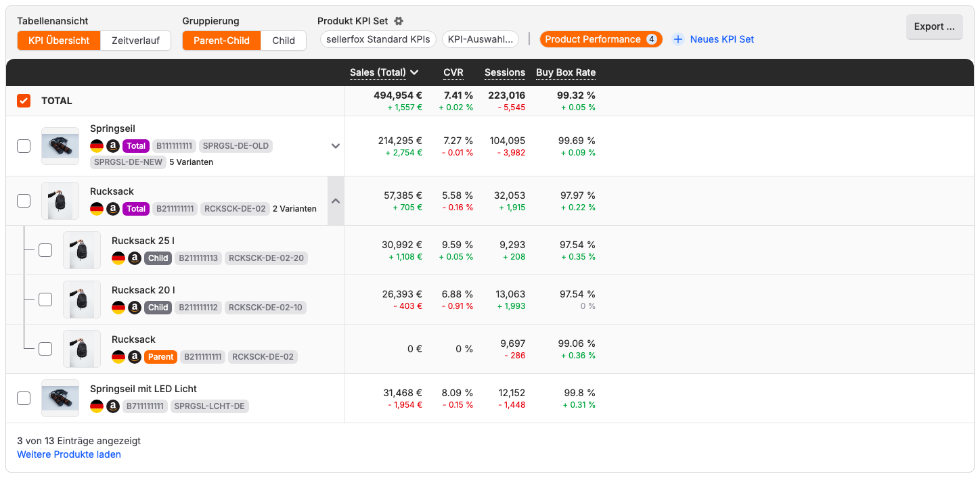Screen dimensions: 980x478
Task: Switch to Zeitverlauf view
Action: click(135, 41)
